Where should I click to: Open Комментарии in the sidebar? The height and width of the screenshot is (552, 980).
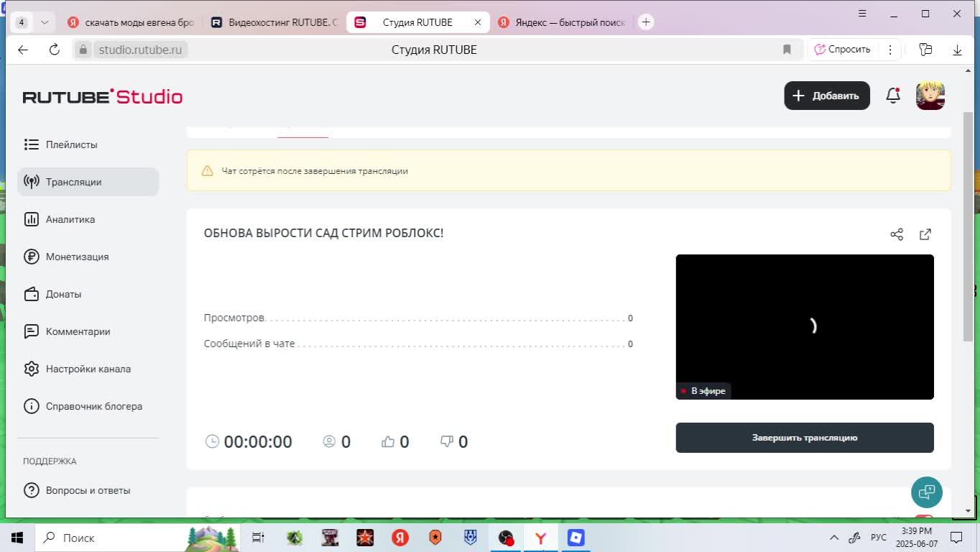[x=88, y=331]
